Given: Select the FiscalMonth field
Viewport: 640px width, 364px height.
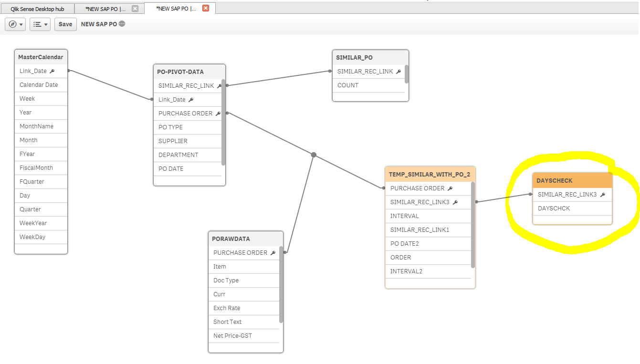Looking at the screenshot, I should click(41, 168).
